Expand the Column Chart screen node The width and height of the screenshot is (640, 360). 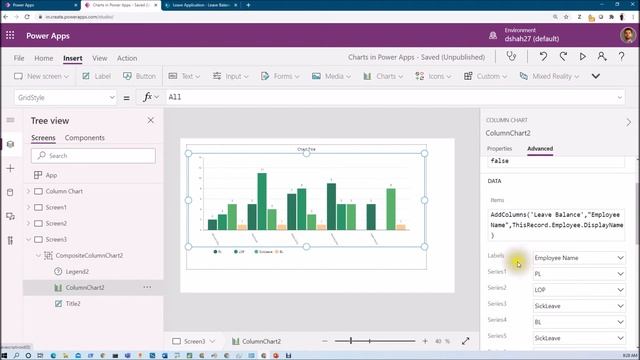[29, 191]
